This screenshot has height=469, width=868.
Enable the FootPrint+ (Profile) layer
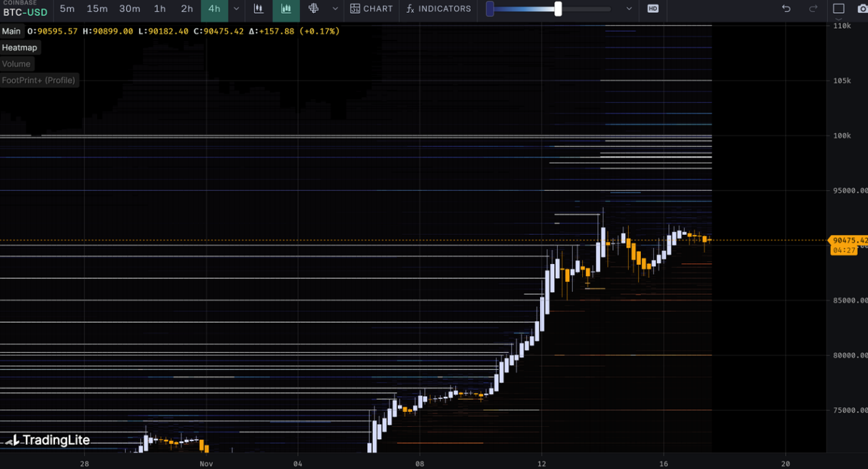[x=39, y=81]
